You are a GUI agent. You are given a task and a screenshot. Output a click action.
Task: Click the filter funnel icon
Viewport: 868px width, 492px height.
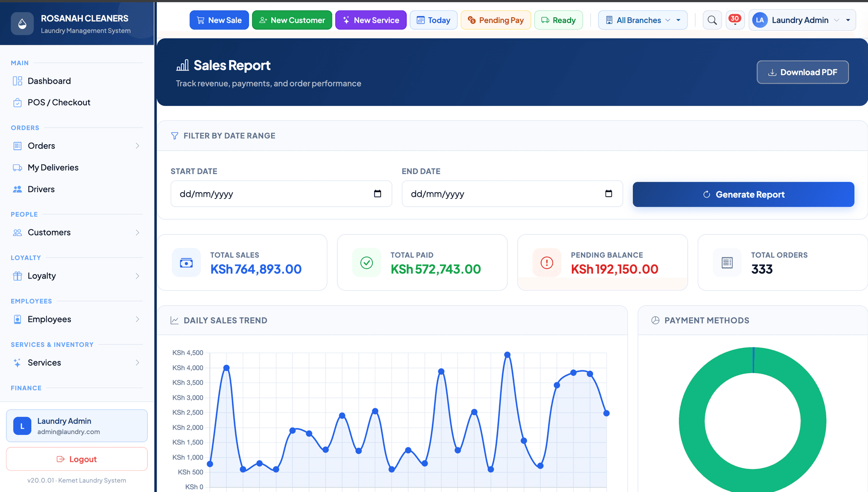click(x=175, y=136)
